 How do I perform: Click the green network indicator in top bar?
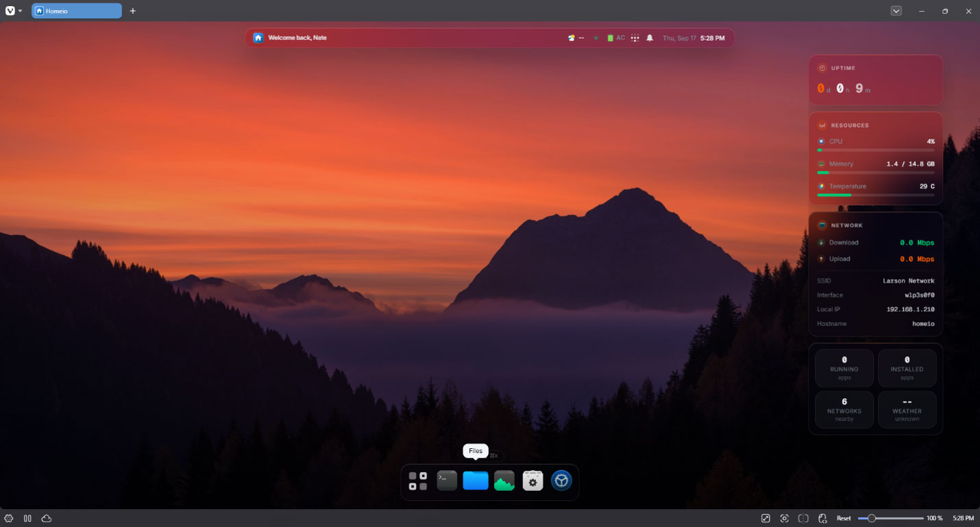(596, 38)
